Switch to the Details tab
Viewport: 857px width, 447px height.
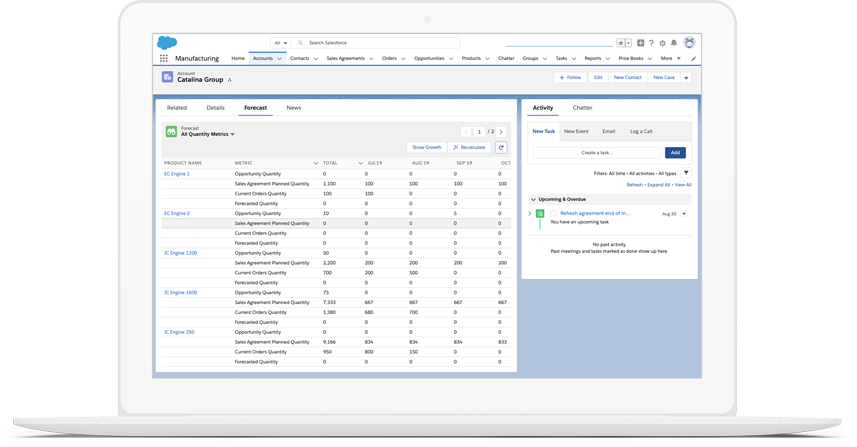point(215,108)
